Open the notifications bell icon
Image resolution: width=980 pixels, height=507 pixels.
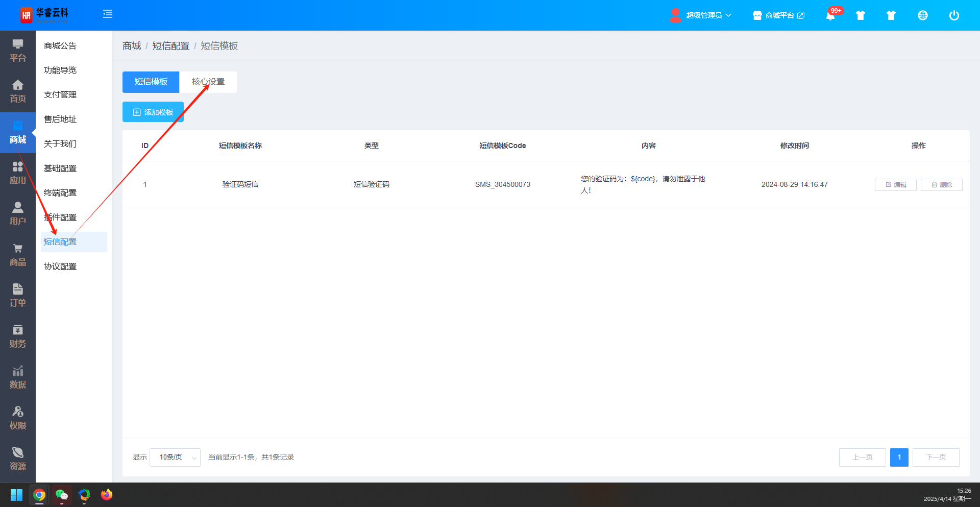[830, 16]
